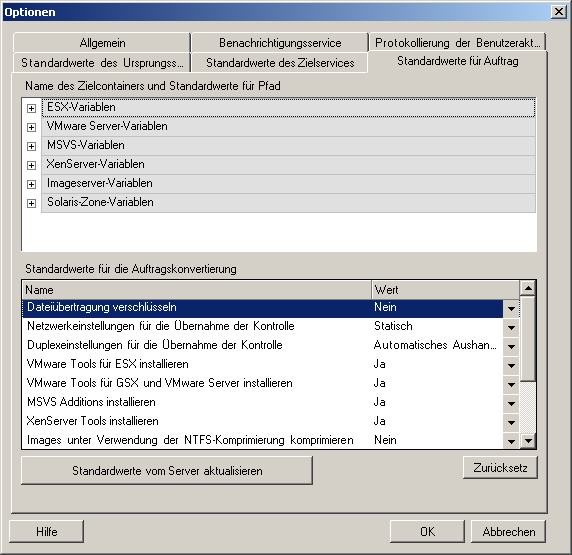Click Nein value of NTFS-Komprimierung row
The height and width of the screenshot is (555, 572).
[437, 440]
